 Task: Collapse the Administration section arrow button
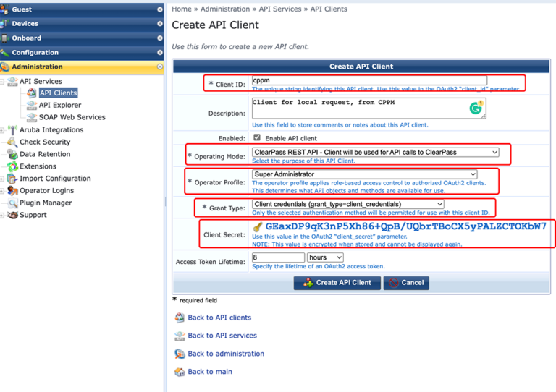click(160, 67)
